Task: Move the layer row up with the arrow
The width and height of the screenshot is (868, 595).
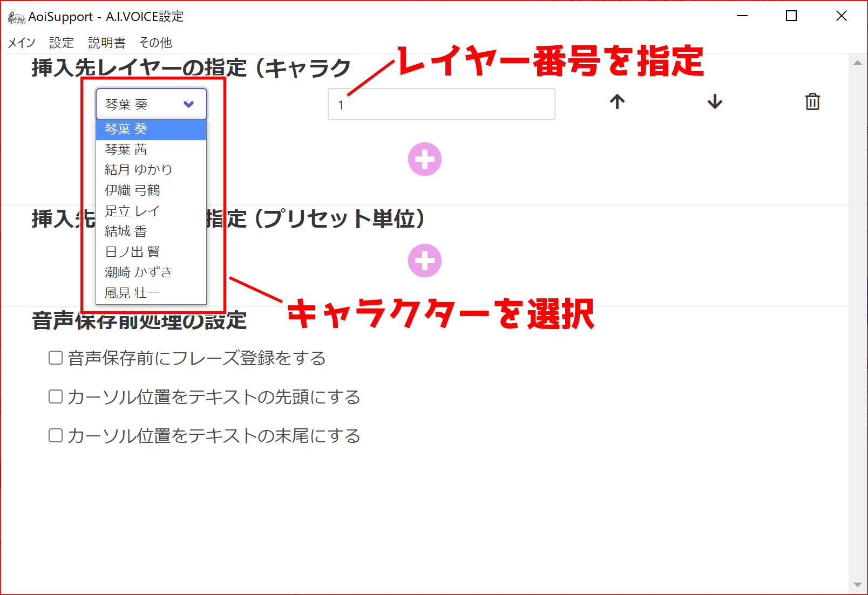Action: click(x=618, y=101)
